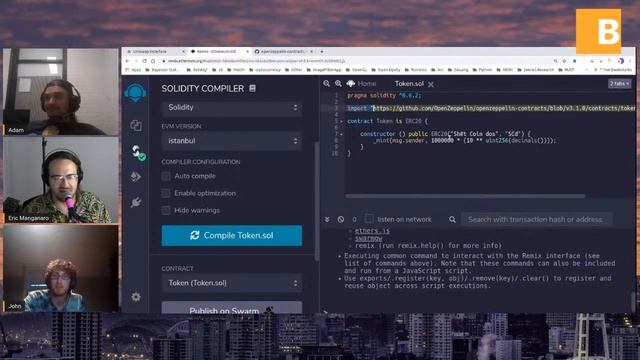The height and width of the screenshot is (360, 640).
Task: Focus the transaction hash search field
Action: point(536,220)
